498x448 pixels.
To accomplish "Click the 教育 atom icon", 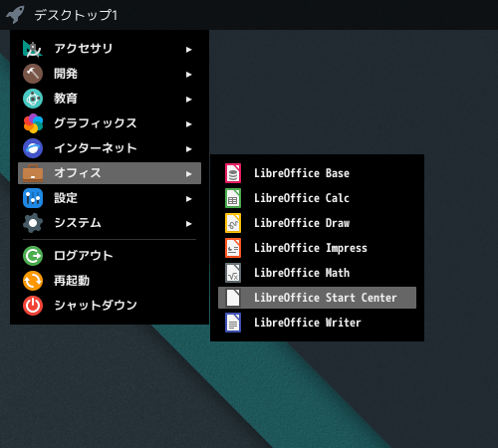I will [33, 99].
